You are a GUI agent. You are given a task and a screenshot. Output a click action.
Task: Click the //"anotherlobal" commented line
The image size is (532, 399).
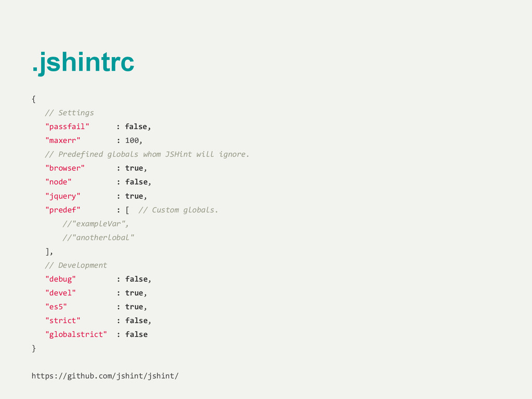pos(98,238)
